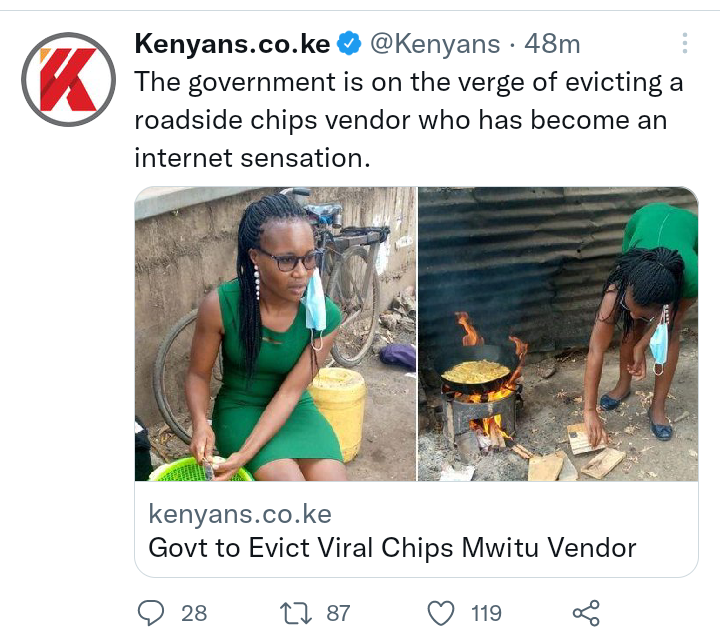This screenshot has height=643, width=720.
Task: Open the share tweet icon
Action: [x=586, y=613]
